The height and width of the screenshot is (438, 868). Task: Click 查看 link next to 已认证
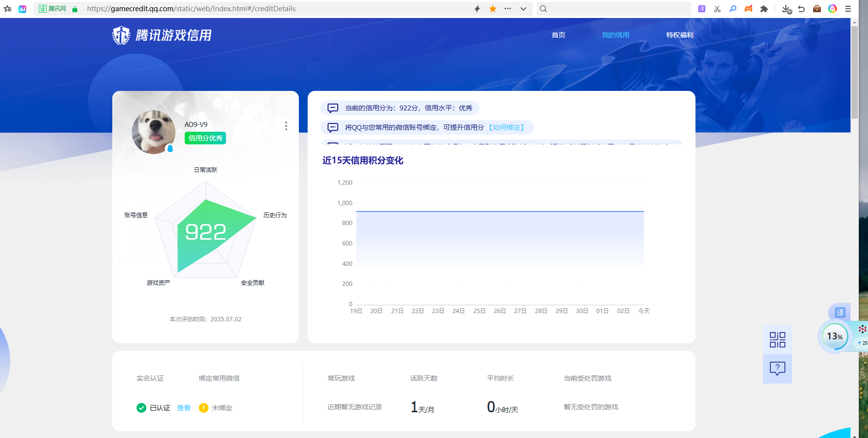pyautogui.click(x=184, y=408)
